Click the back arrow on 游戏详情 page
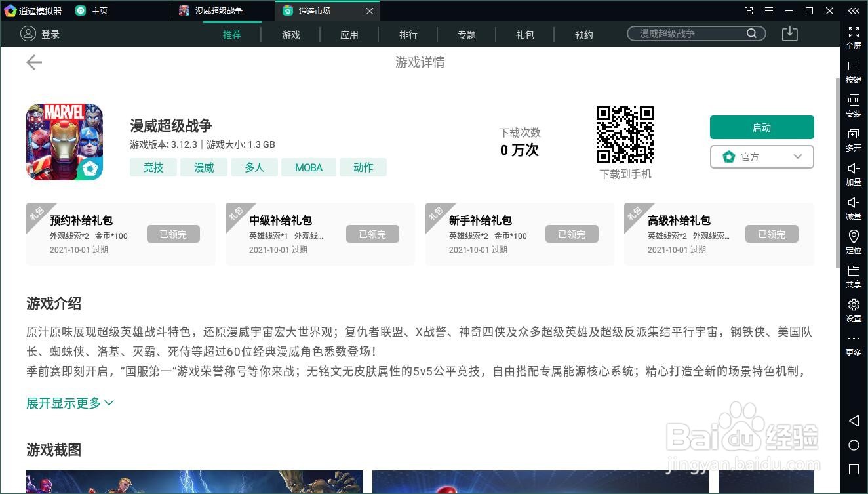Viewport: 868px width, 494px height. coord(33,62)
